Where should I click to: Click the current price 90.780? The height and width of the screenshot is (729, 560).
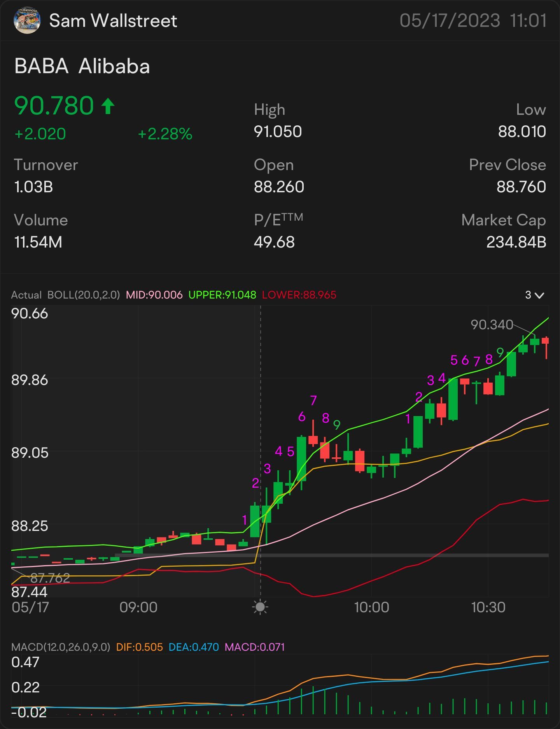tap(54, 105)
